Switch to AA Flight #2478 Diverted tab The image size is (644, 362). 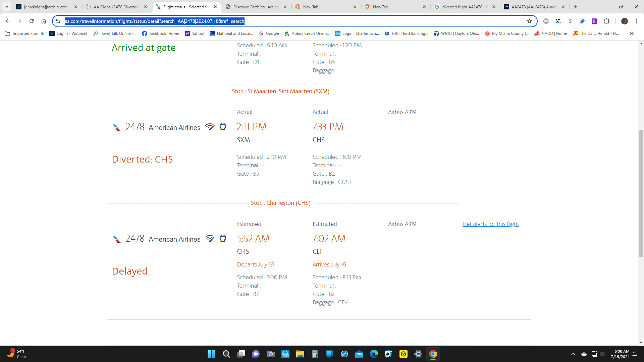coord(116,7)
